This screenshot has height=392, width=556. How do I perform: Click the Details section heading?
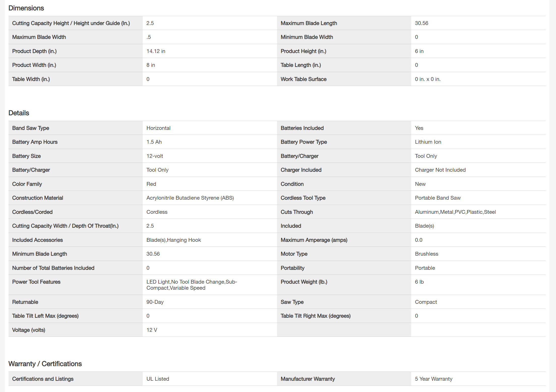pyautogui.click(x=19, y=113)
